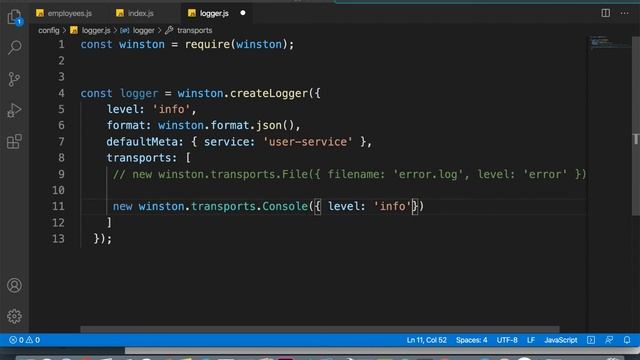The height and width of the screenshot is (360, 640).
Task: Click 'level:' property on line 5
Action: (126, 109)
